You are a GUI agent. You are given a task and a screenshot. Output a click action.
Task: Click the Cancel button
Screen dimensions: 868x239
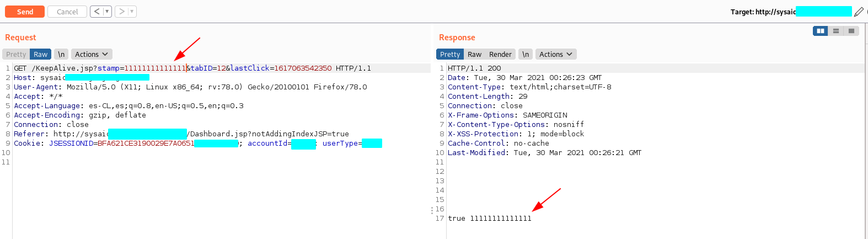(67, 12)
